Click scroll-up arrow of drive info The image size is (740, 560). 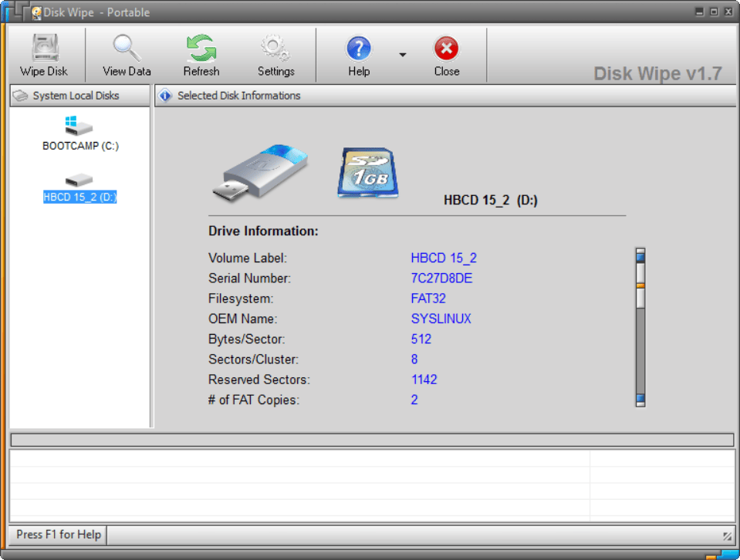pos(640,256)
